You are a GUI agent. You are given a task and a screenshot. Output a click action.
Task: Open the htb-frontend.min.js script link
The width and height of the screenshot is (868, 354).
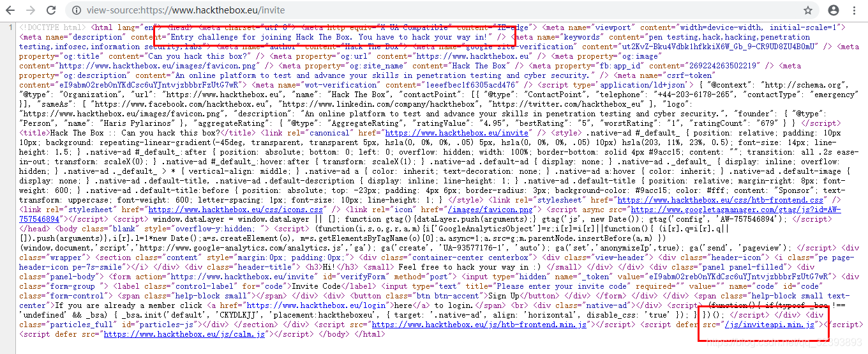pos(479,325)
